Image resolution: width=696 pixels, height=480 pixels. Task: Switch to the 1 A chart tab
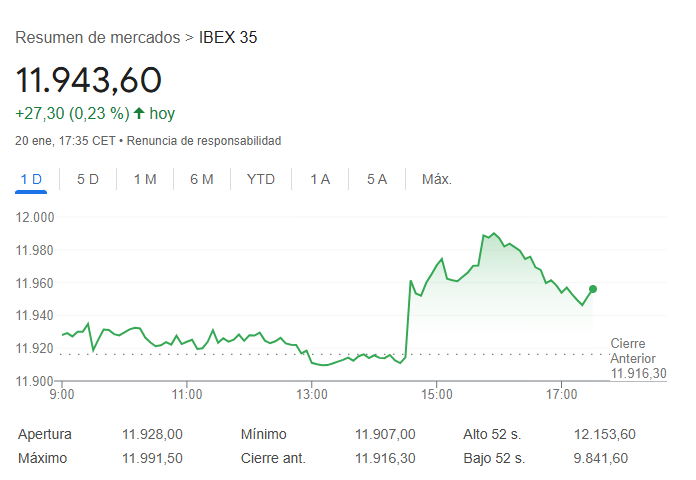320,179
